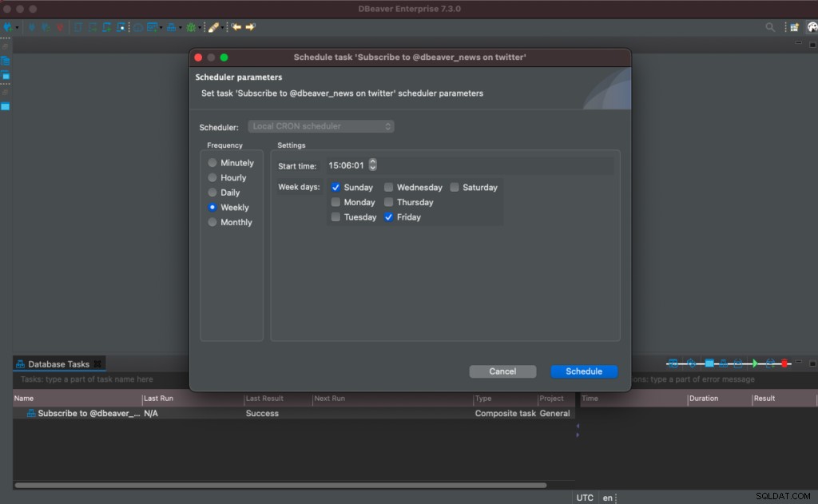Click the magnifier search icon in toolbar
818x504 pixels.
coord(770,27)
